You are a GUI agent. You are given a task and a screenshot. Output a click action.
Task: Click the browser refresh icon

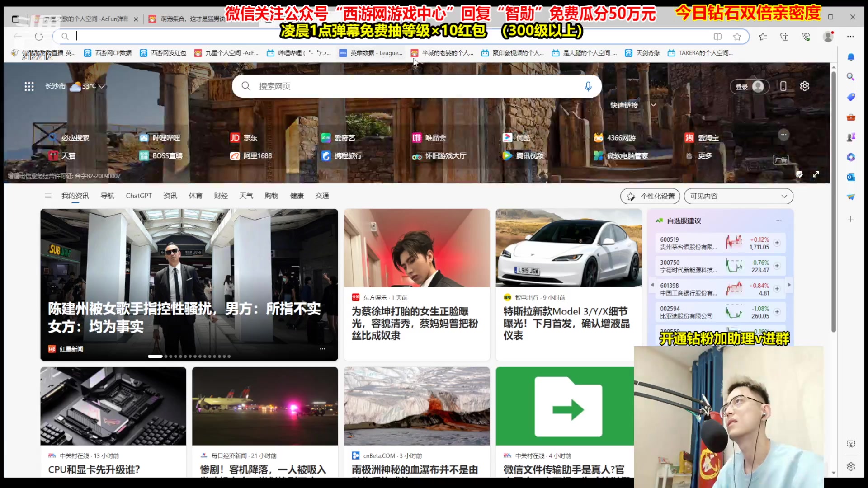pyautogui.click(x=39, y=37)
